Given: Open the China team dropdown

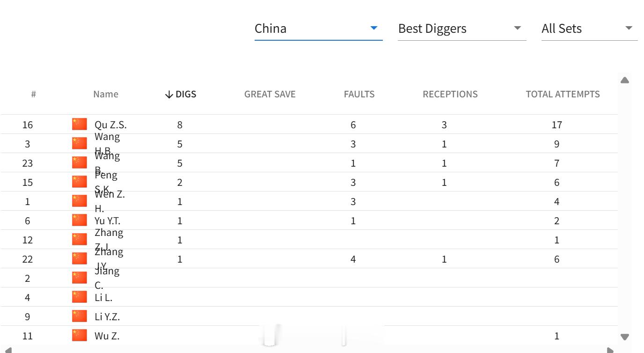Looking at the screenshot, I should pos(318,29).
